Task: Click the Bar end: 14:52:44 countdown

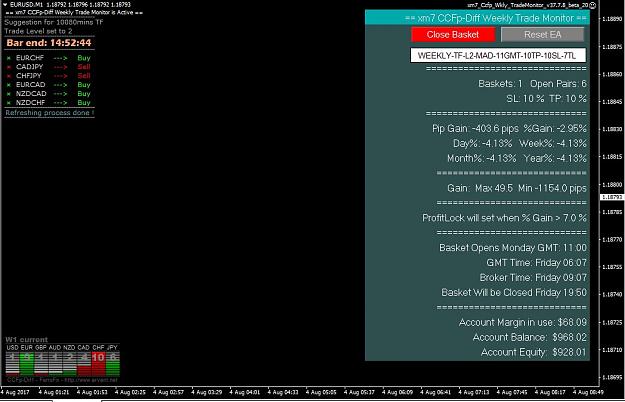Action: point(49,43)
